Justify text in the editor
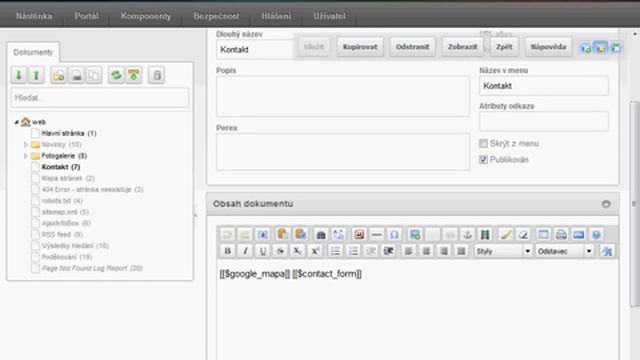The image size is (640, 360). [461, 251]
